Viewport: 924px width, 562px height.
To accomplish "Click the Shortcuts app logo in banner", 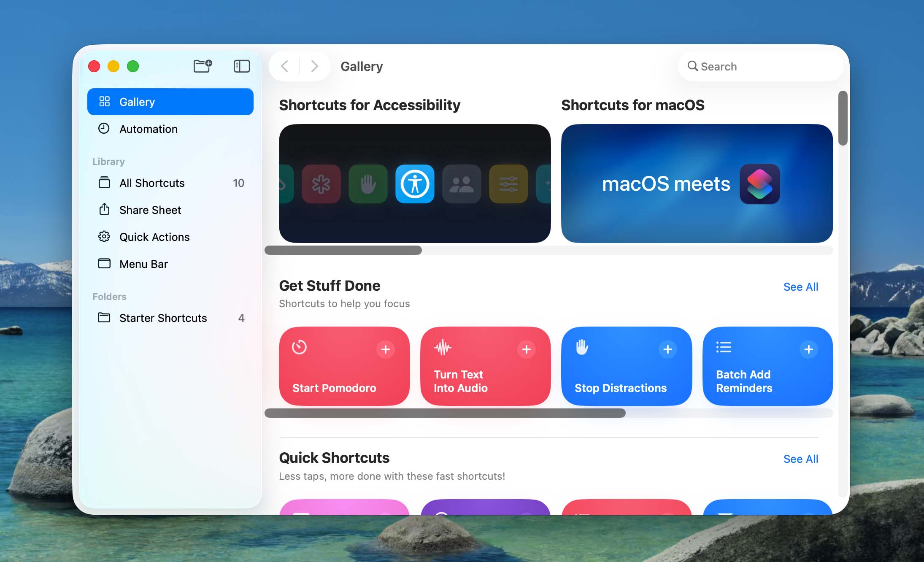I will pos(760,184).
